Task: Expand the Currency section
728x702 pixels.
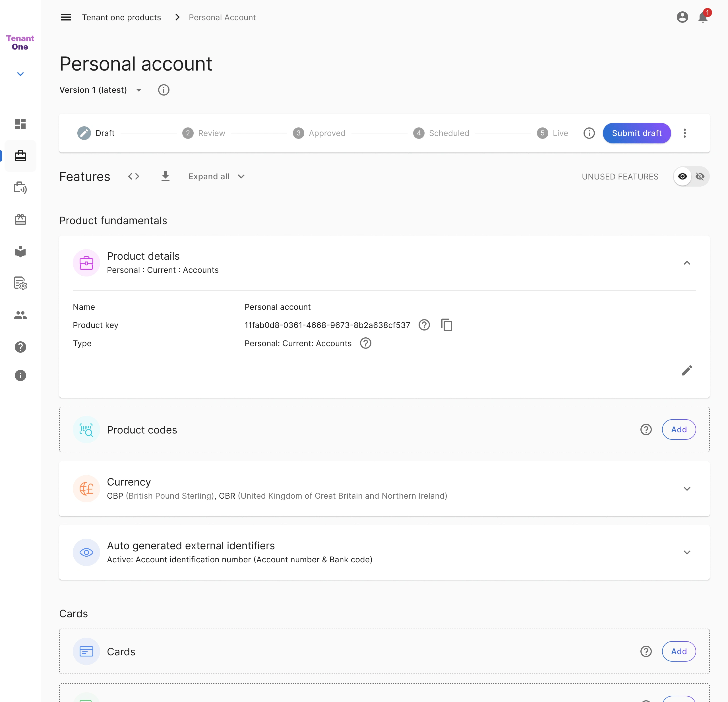Action: coord(687,488)
